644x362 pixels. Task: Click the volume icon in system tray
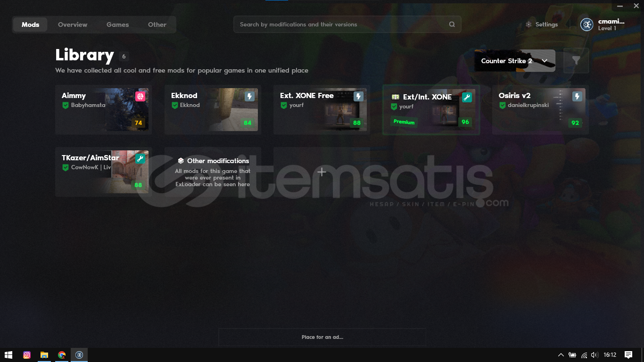click(x=594, y=355)
